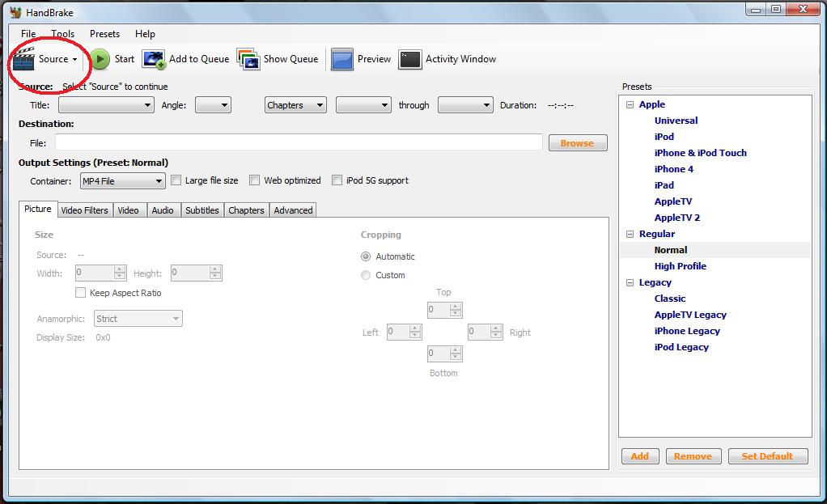Select the Normal preset
827x504 pixels.
[671, 250]
